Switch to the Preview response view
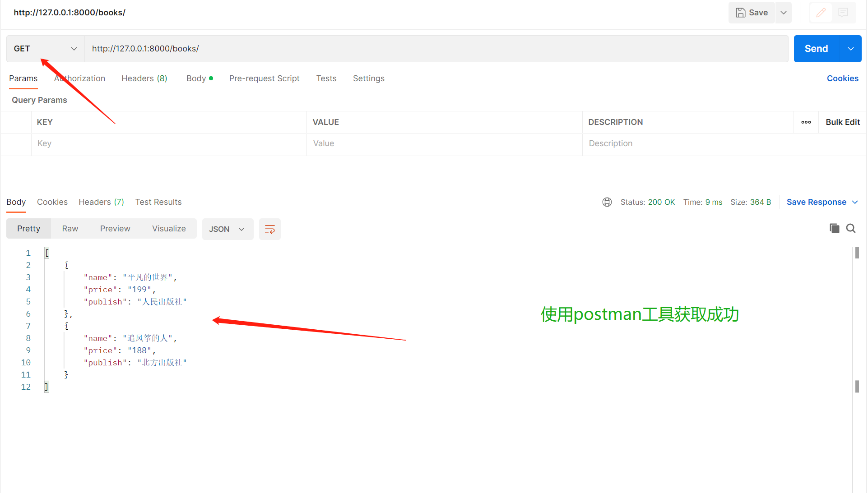The height and width of the screenshot is (493, 868). [x=115, y=229]
